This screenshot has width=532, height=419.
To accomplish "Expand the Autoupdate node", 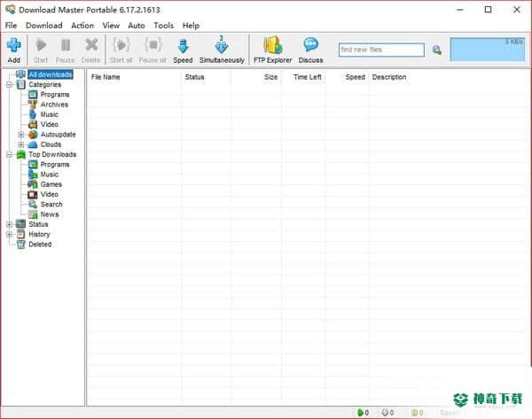I will [21, 135].
